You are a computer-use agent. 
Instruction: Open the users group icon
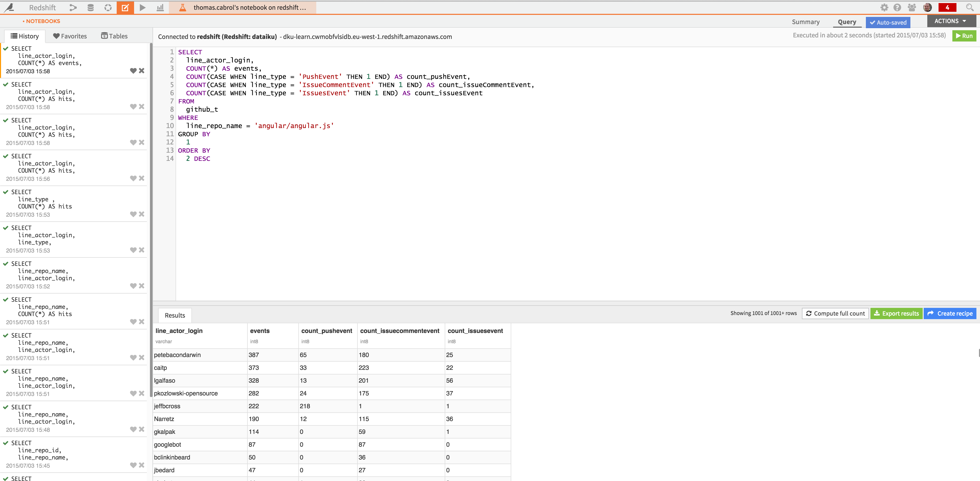click(912, 8)
